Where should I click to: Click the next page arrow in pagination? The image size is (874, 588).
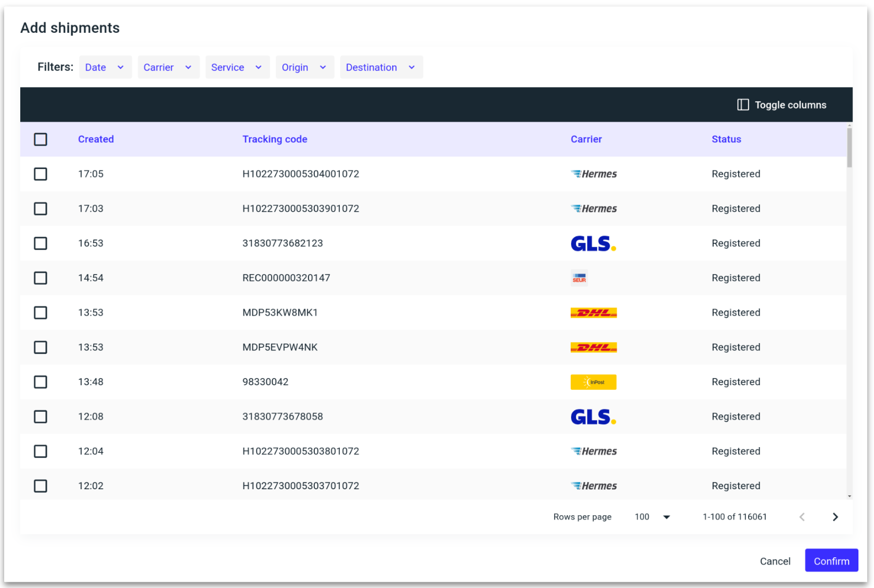point(836,517)
